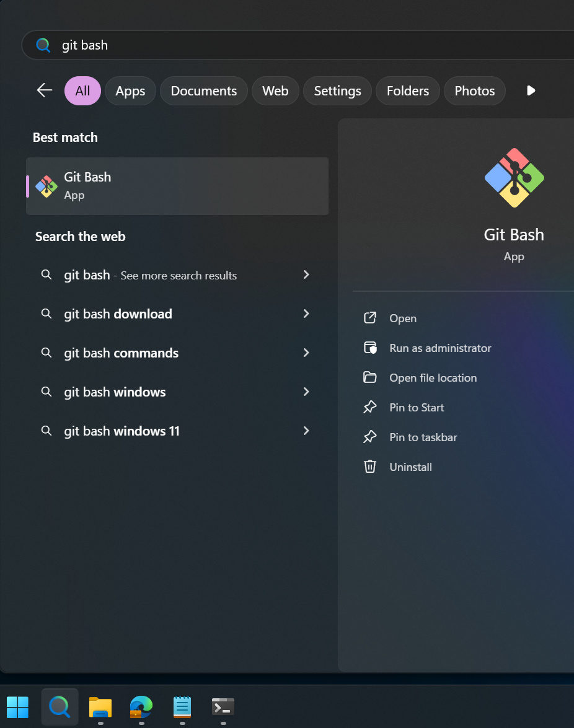Click the Uninstall trash icon
Viewport: 574px width, 728px height.
pos(370,467)
